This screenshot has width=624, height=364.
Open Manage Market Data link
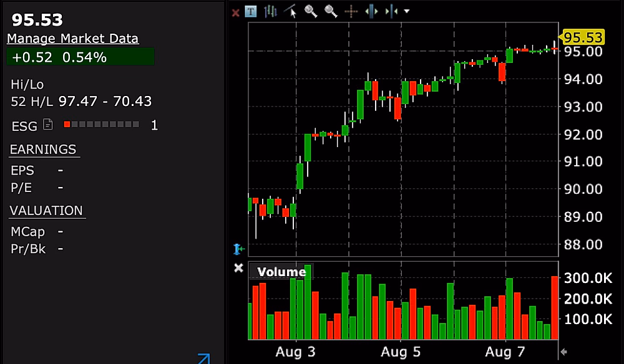[73, 39]
